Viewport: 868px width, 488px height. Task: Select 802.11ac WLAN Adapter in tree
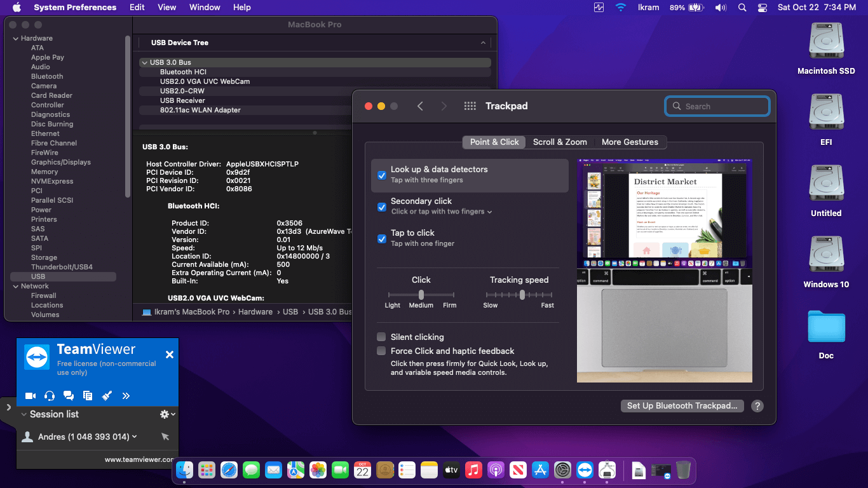(200, 110)
